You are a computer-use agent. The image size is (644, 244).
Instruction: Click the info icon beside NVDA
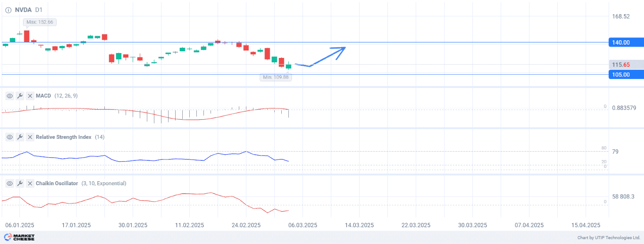click(x=8, y=9)
